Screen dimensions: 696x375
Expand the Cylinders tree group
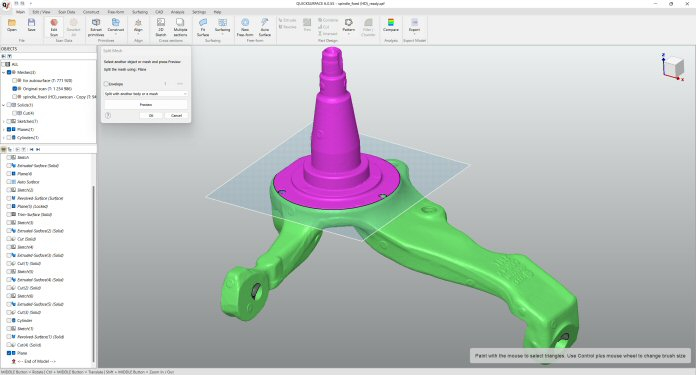(4, 138)
